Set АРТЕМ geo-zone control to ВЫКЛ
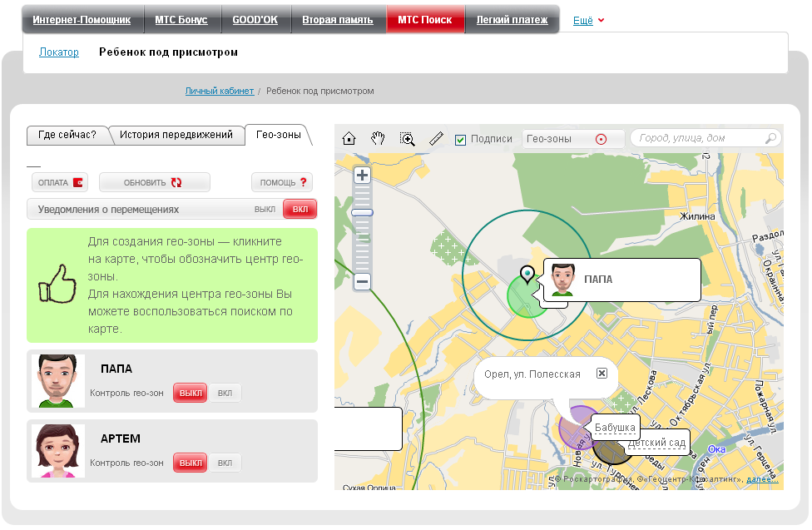 pos(190,463)
